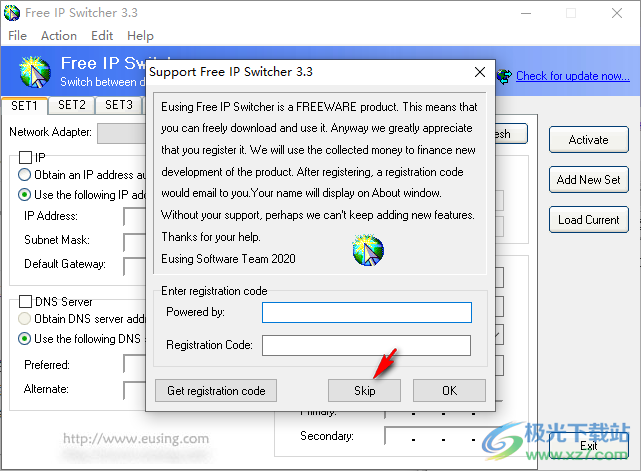Enable the IP checkbox
Viewport: 641px width, 471px height.
[25, 157]
